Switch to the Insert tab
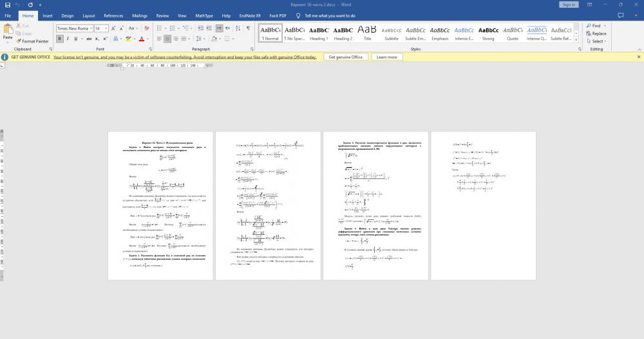Image resolution: width=644 pixels, height=339 pixels. coord(48,15)
